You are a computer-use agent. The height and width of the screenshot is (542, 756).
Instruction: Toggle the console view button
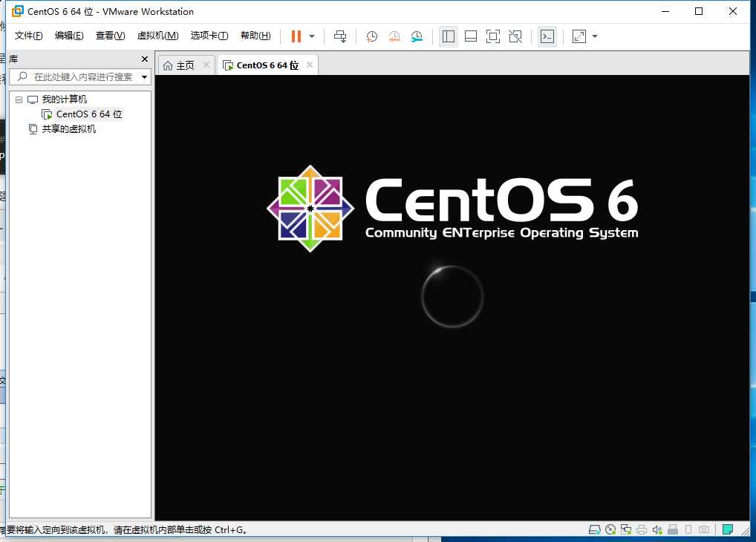[547, 36]
